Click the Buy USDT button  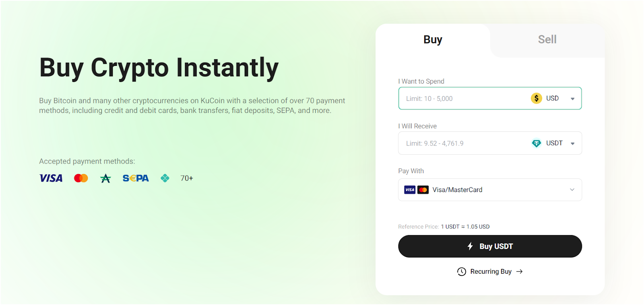coord(490,246)
